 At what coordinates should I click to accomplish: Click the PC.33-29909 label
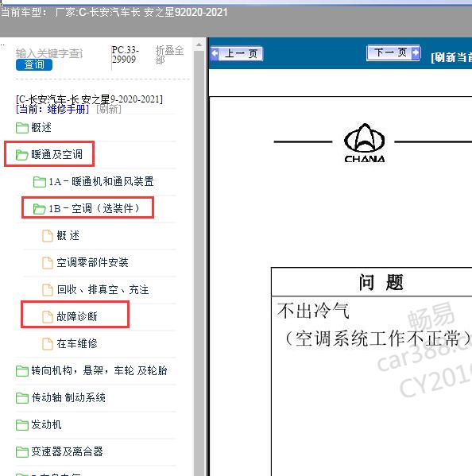tap(125, 55)
